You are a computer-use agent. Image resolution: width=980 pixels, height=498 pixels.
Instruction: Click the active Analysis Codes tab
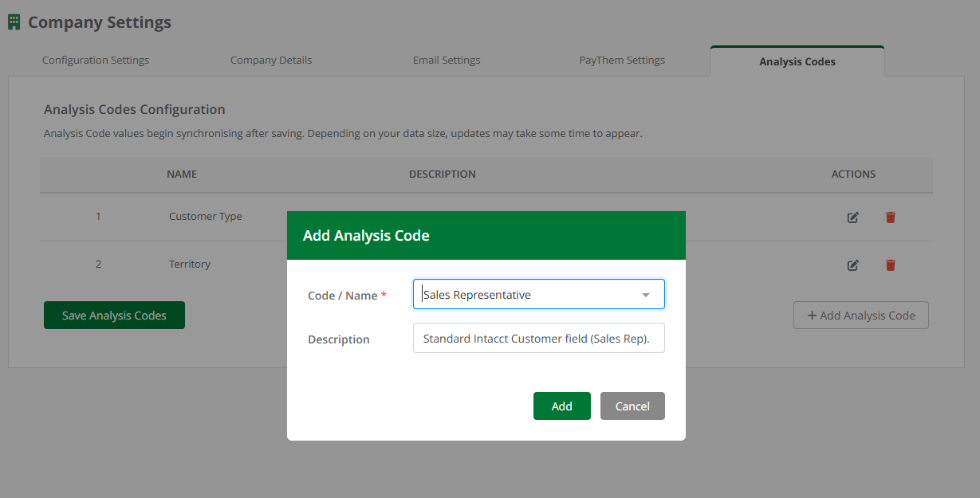[797, 61]
